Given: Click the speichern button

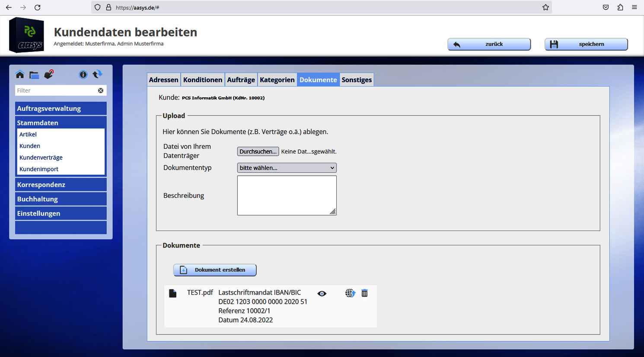Looking at the screenshot, I should [x=586, y=44].
